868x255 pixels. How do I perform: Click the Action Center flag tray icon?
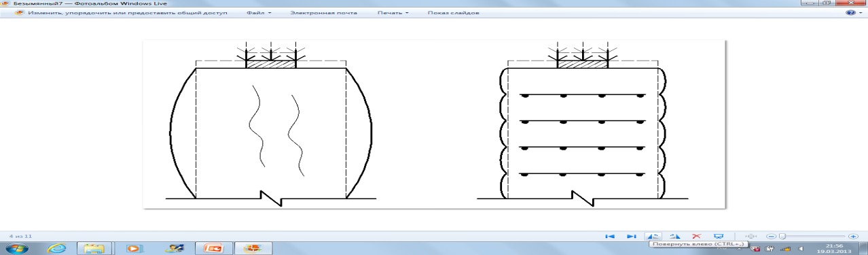(755, 249)
